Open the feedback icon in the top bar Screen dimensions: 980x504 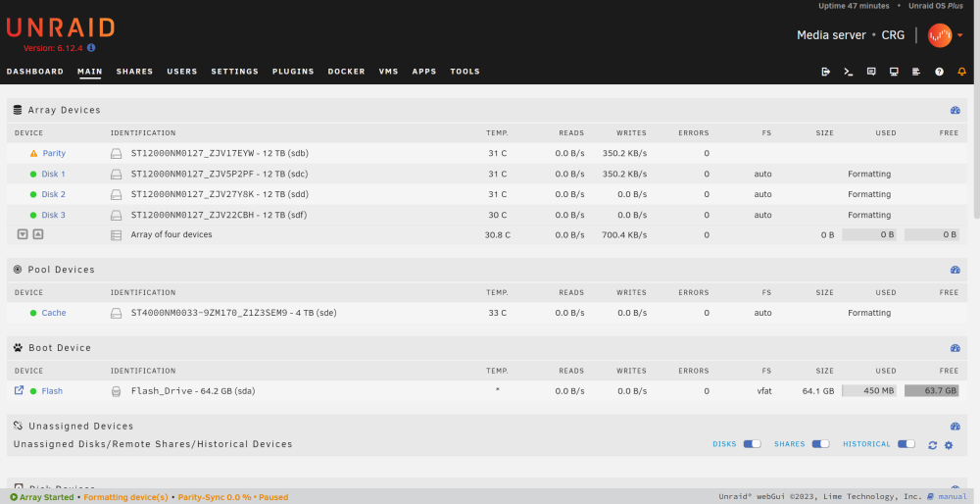(871, 72)
